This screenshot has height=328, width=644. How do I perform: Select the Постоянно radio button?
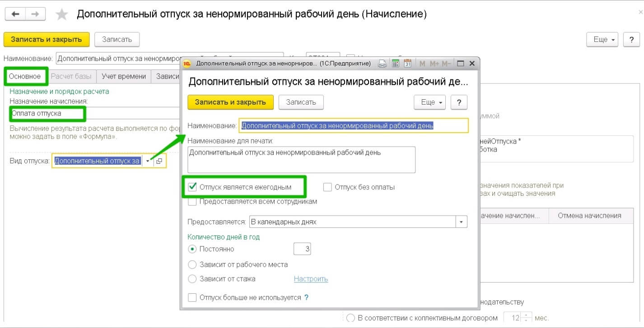click(x=192, y=249)
